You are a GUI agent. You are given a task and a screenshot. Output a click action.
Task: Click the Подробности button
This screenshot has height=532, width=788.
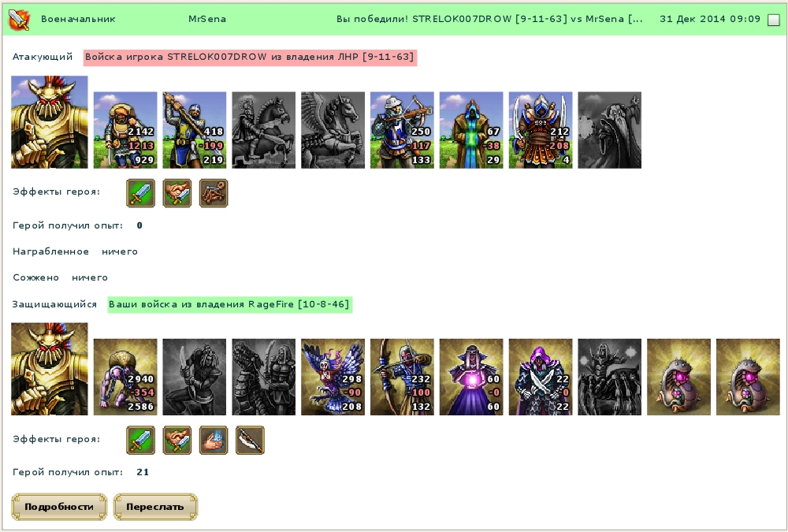pyautogui.click(x=59, y=507)
